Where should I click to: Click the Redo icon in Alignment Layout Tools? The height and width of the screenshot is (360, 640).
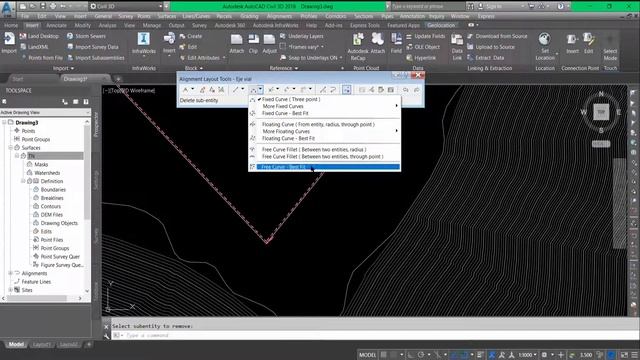(416, 89)
